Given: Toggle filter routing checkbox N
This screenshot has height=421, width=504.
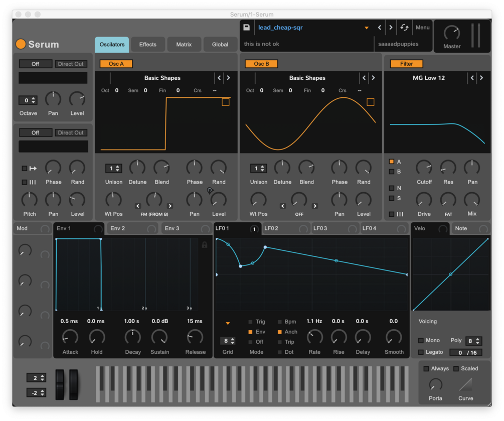Looking at the screenshot, I should (392, 188).
